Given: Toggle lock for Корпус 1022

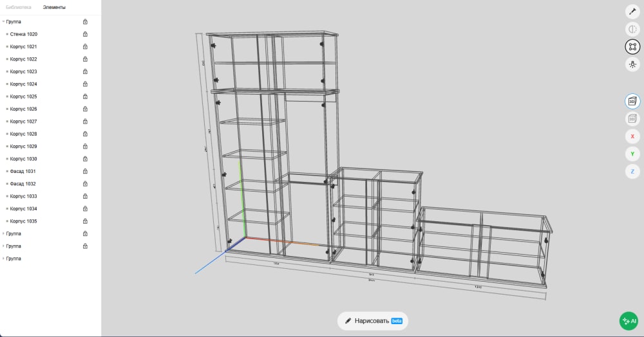Looking at the screenshot, I should (85, 59).
